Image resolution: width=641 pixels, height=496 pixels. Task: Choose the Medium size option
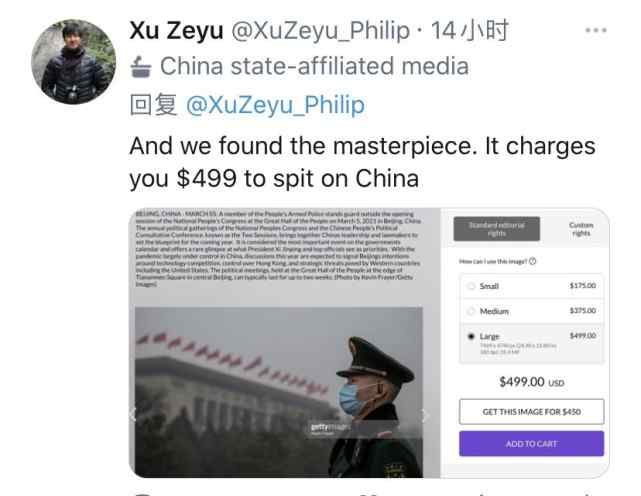tap(531, 311)
